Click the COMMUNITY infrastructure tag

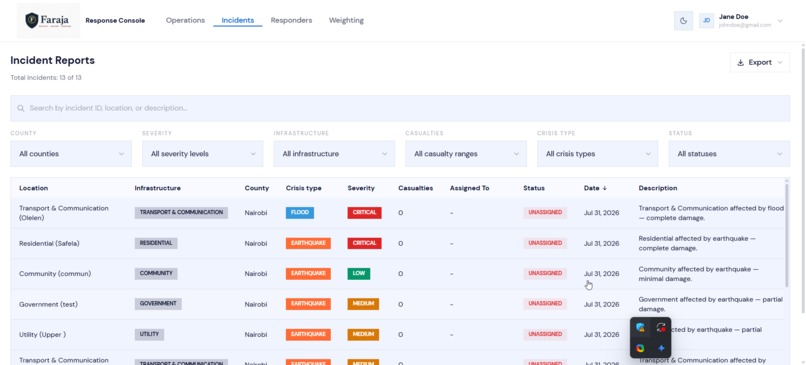[156, 273]
